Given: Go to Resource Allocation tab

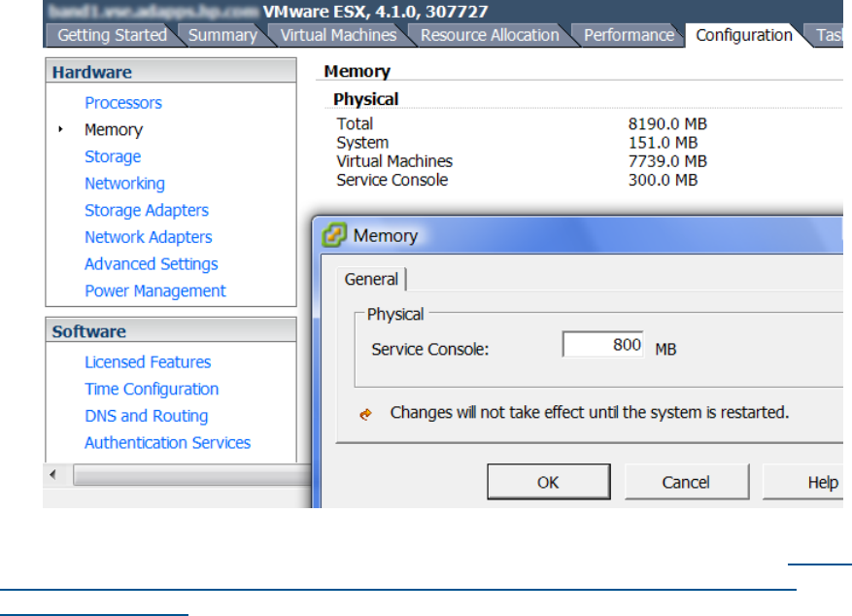Looking at the screenshot, I should click(x=490, y=35).
